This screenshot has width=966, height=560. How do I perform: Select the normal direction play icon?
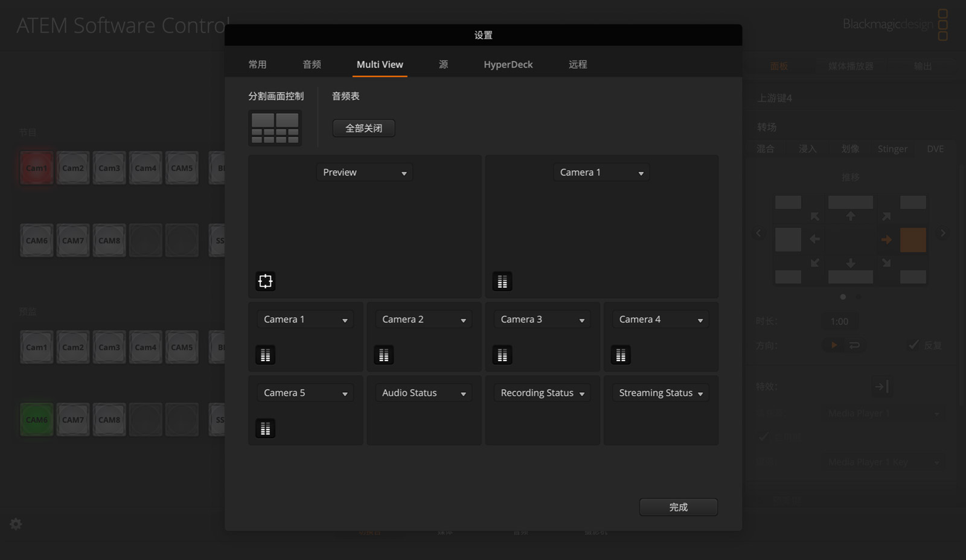[834, 345]
